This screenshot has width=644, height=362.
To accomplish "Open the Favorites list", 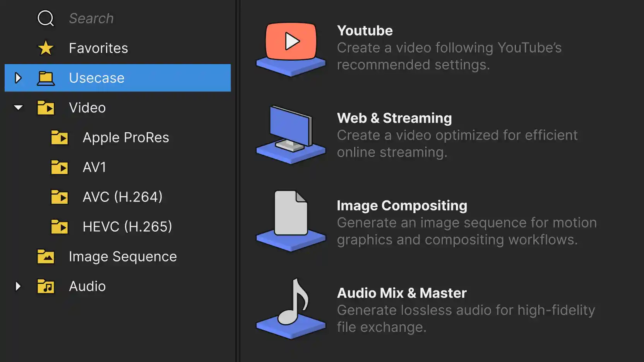I will point(98,48).
